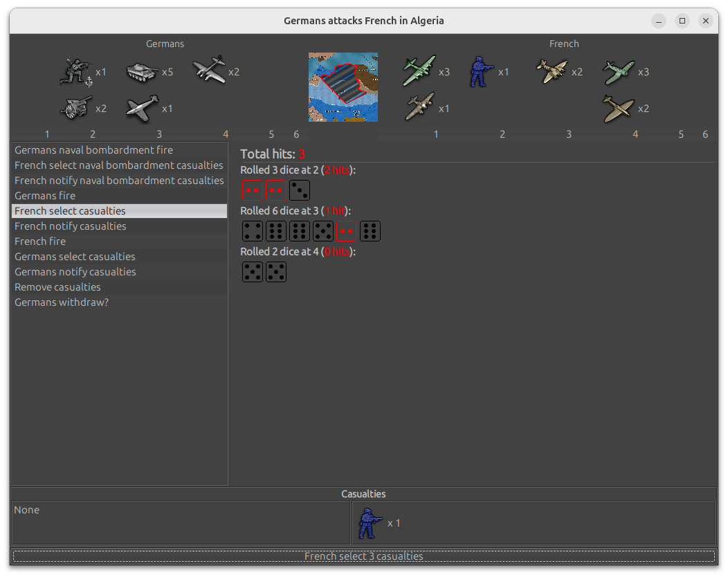This screenshot has height=577, width=728.
Task: Select the German tank unit icon
Action: point(143,72)
